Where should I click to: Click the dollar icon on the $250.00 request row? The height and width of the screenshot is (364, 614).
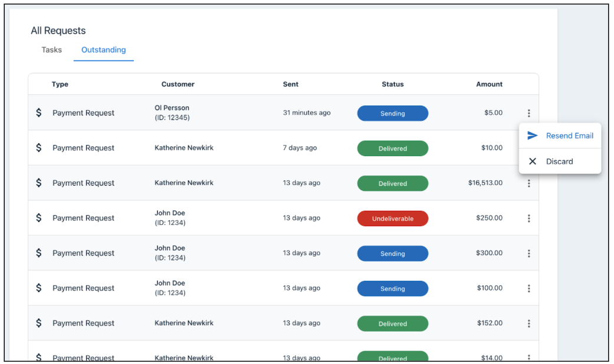point(39,218)
